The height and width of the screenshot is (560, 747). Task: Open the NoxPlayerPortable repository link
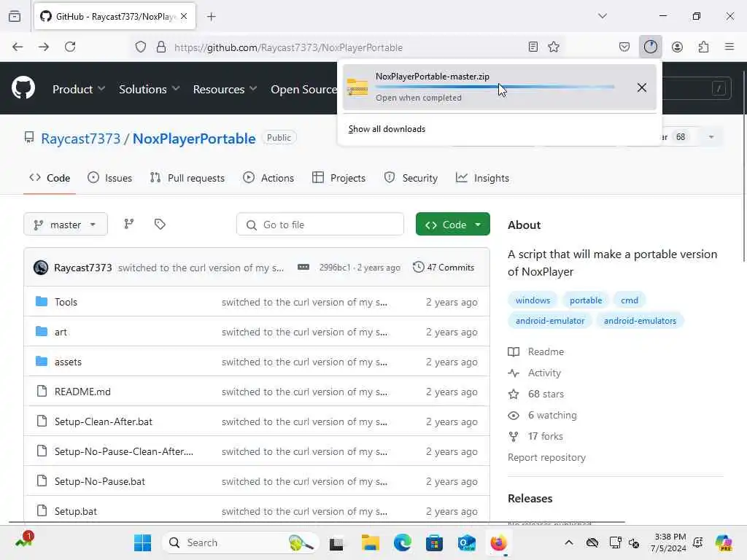pyautogui.click(x=194, y=139)
